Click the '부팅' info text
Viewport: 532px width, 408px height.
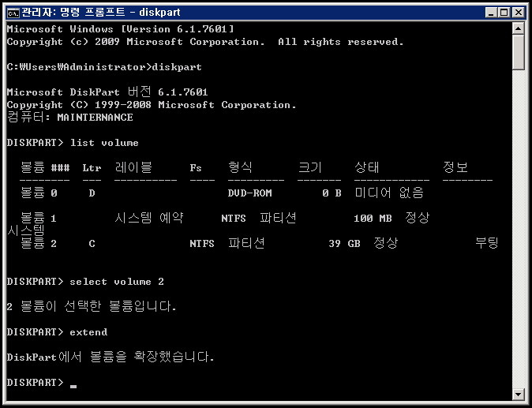pyautogui.click(x=486, y=243)
